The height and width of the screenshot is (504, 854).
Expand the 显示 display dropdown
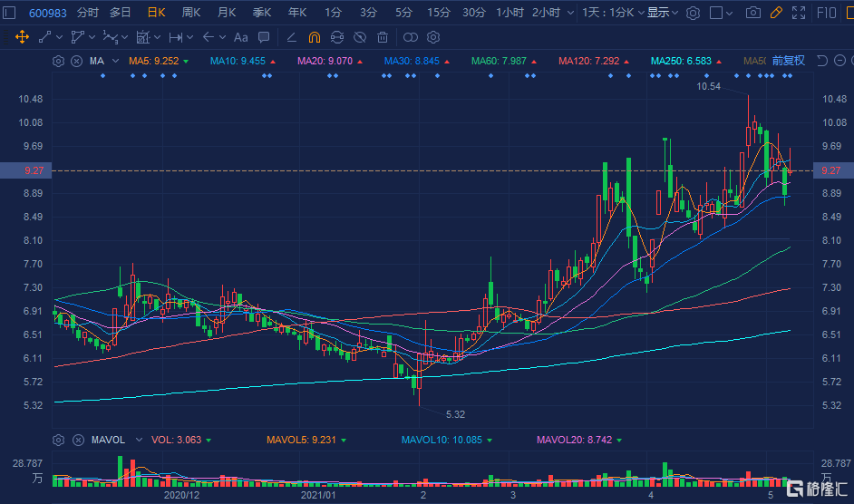[x=663, y=13]
